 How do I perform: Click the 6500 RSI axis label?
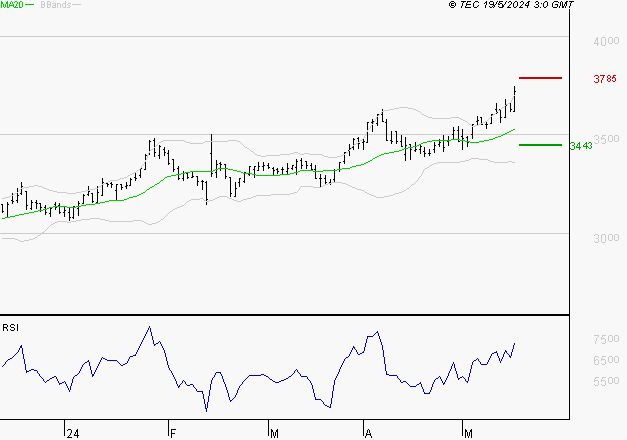(x=606, y=360)
